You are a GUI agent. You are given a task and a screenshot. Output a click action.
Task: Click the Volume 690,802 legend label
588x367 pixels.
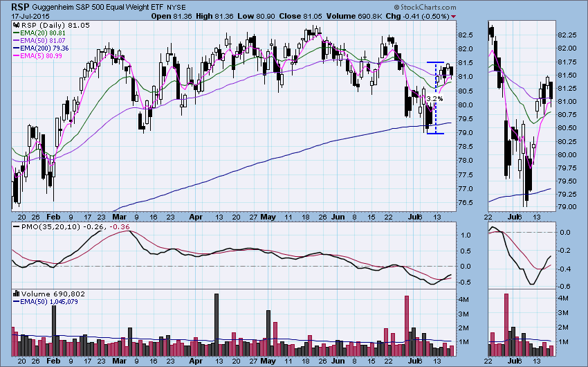click(x=53, y=294)
